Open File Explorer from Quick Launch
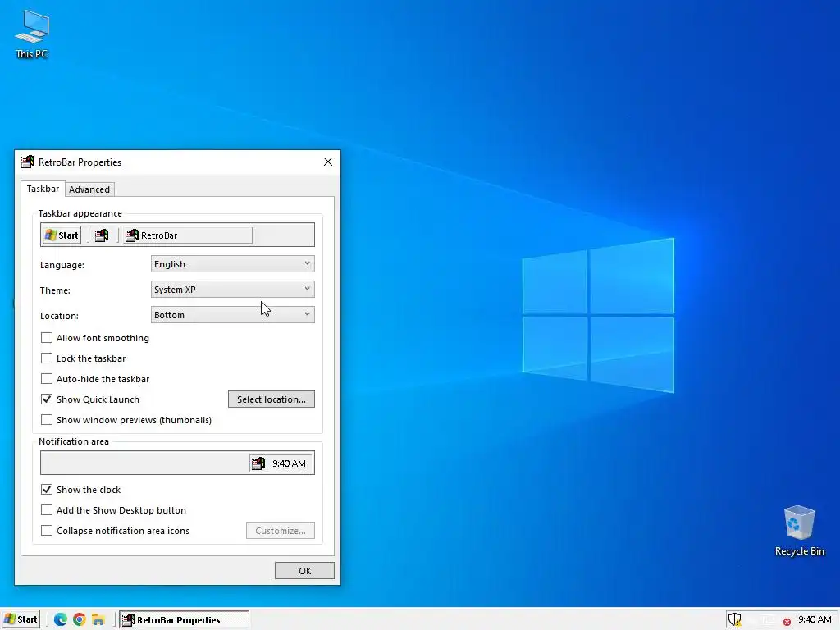840x630 pixels. click(98, 619)
